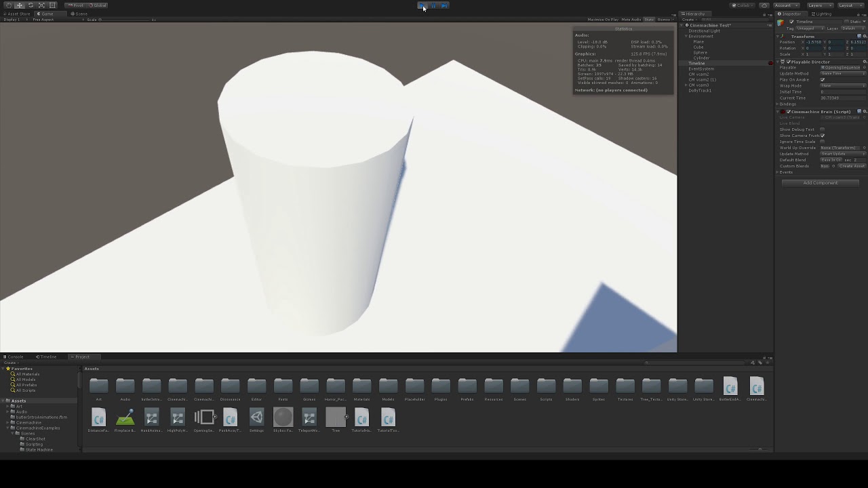Image resolution: width=868 pixels, height=488 pixels.
Task: Click the Step frame button in the toolbar
Action: point(444,5)
